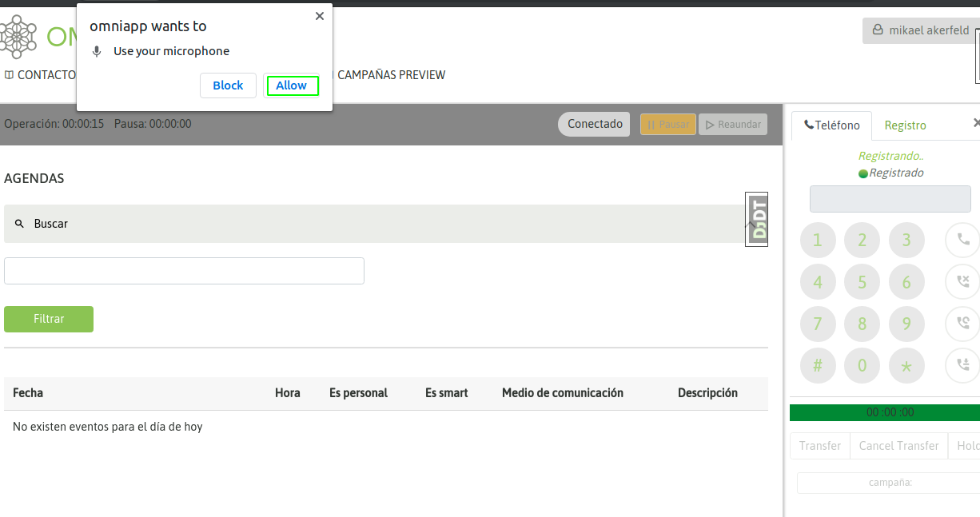Expand the Buscar search panel
Image resolution: width=980 pixels, height=517 pixels.
tap(376, 224)
